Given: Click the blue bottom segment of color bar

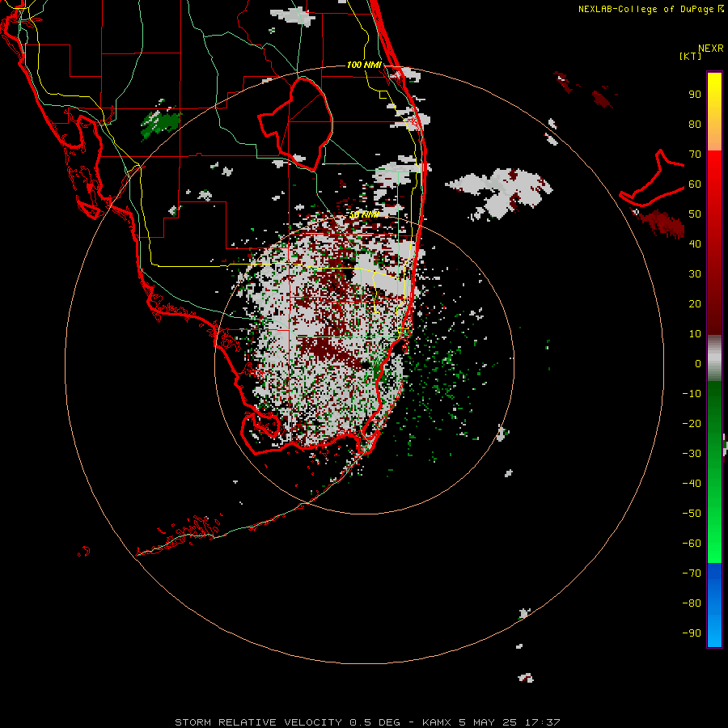Looking at the screenshot, I should [x=714, y=604].
